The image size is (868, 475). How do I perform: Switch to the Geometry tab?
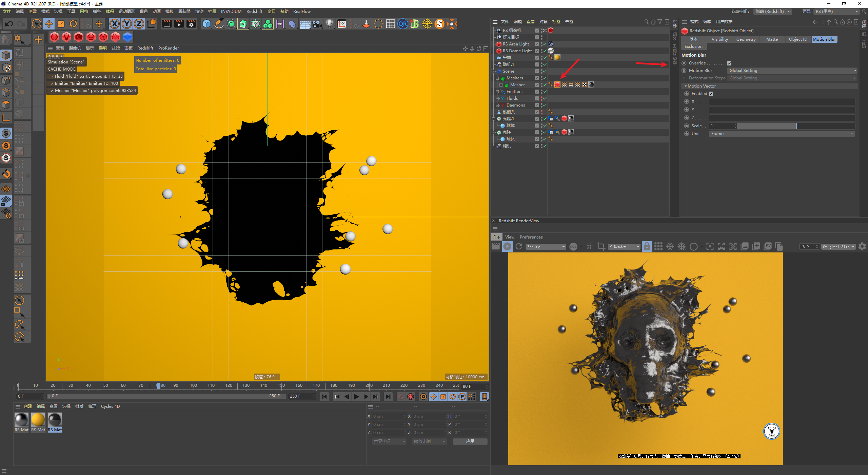(746, 39)
